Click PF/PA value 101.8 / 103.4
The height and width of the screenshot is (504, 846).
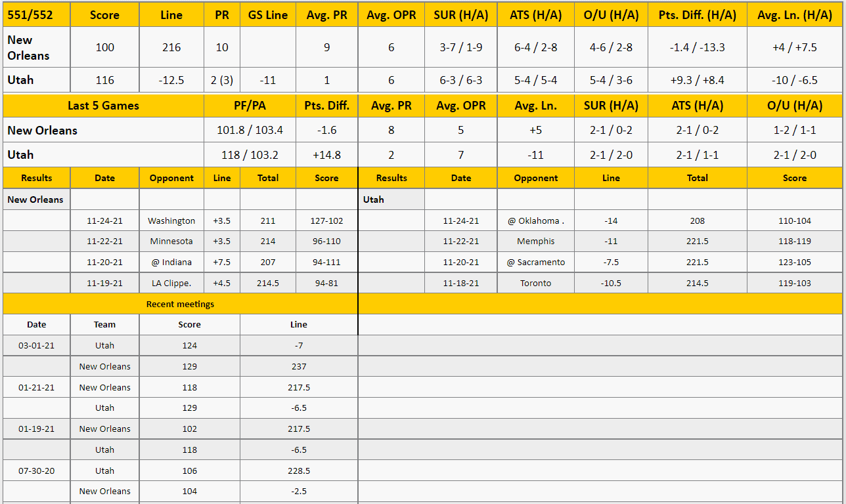[x=250, y=130]
